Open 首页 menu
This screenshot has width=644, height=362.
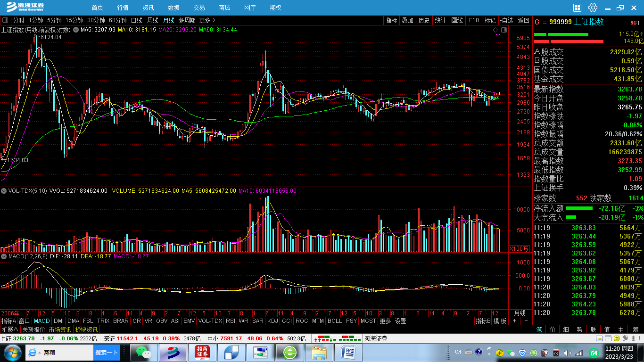pos(97,8)
